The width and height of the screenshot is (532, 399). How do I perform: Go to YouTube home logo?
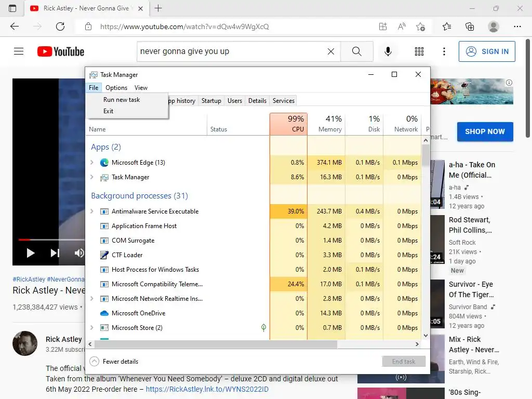pos(61,51)
